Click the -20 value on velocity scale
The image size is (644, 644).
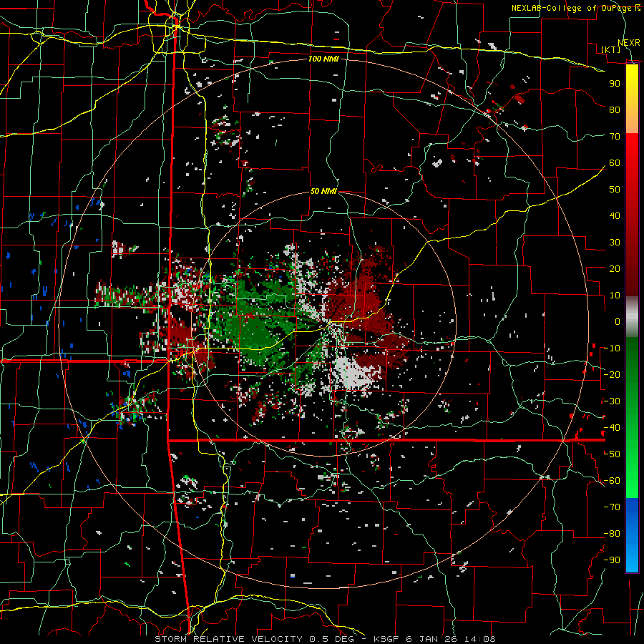(x=612, y=374)
